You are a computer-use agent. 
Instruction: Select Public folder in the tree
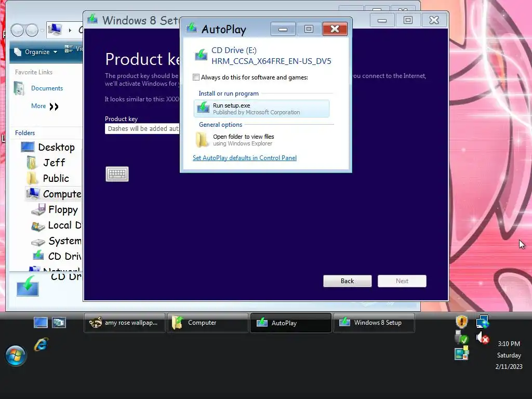tap(56, 178)
